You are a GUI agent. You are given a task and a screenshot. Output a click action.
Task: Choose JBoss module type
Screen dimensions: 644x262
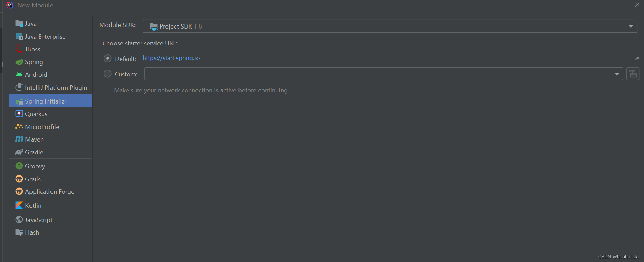(x=51, y=49)
